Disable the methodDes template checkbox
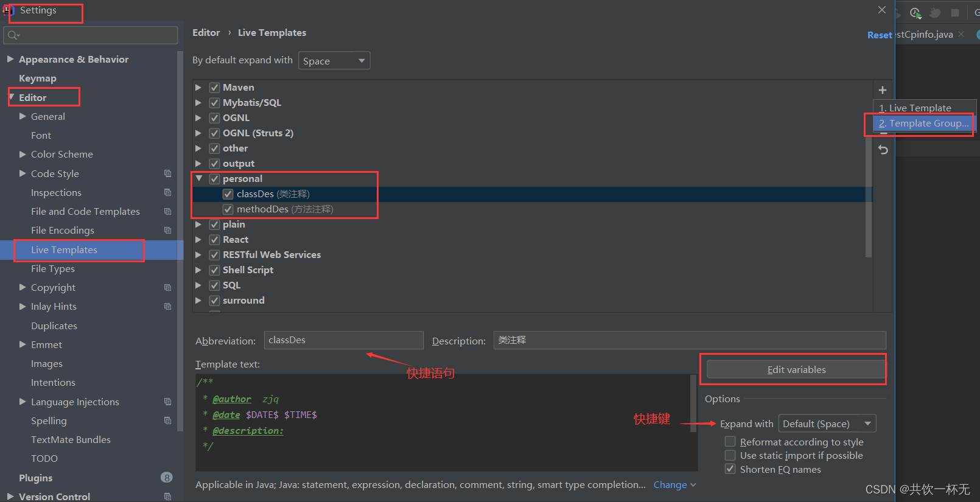 [228, 209]
